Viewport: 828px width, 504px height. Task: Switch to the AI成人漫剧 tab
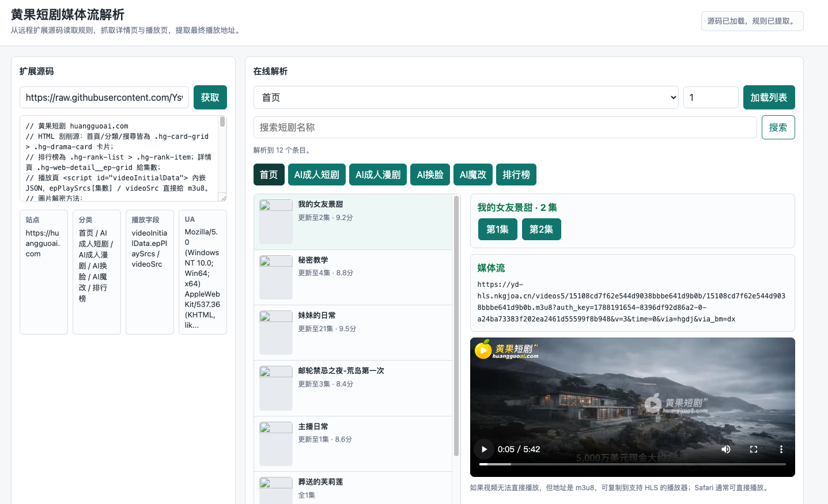[x=378, y=175]
